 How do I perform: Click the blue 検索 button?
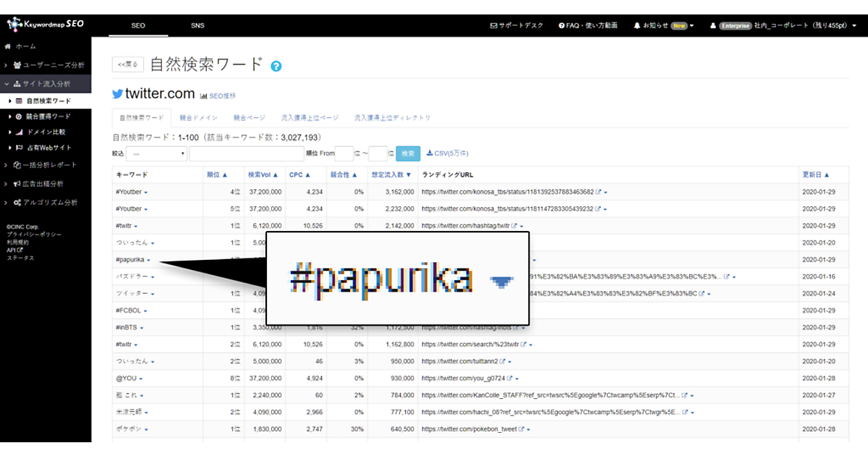click(408, 153)
